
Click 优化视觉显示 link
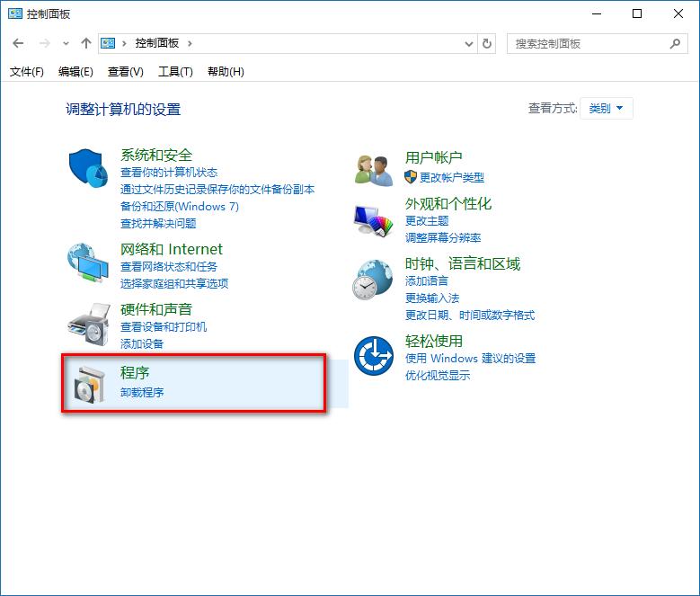point(438,376)
